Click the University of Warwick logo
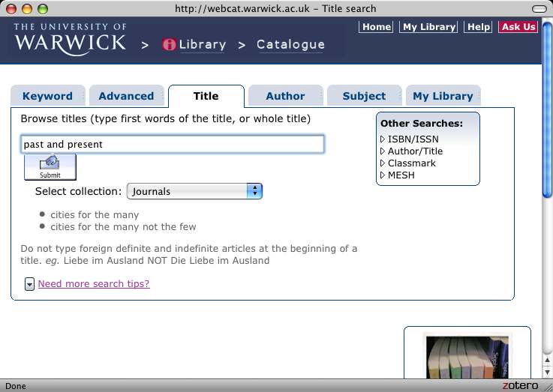553x392 pixels. 70,37
